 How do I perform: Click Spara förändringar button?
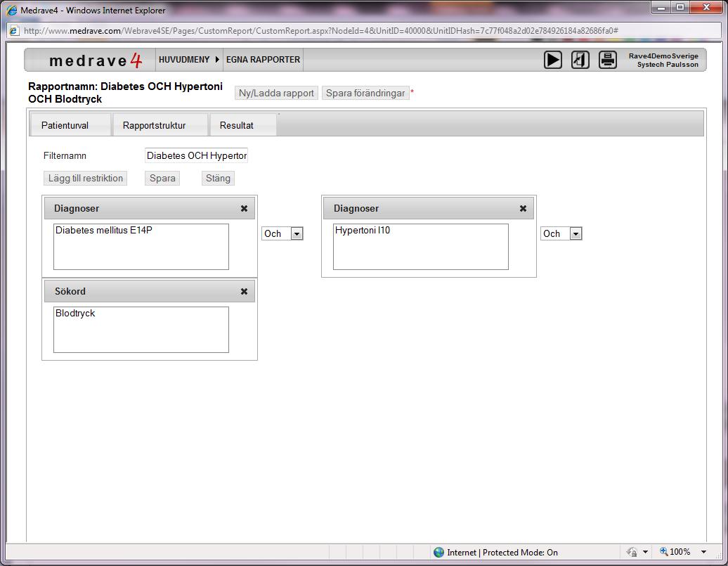tap(365, 93)
